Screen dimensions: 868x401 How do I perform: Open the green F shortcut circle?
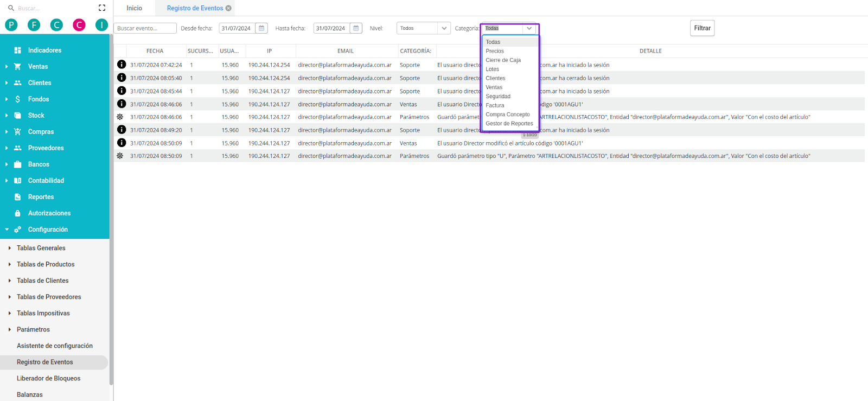pos(34,25)
